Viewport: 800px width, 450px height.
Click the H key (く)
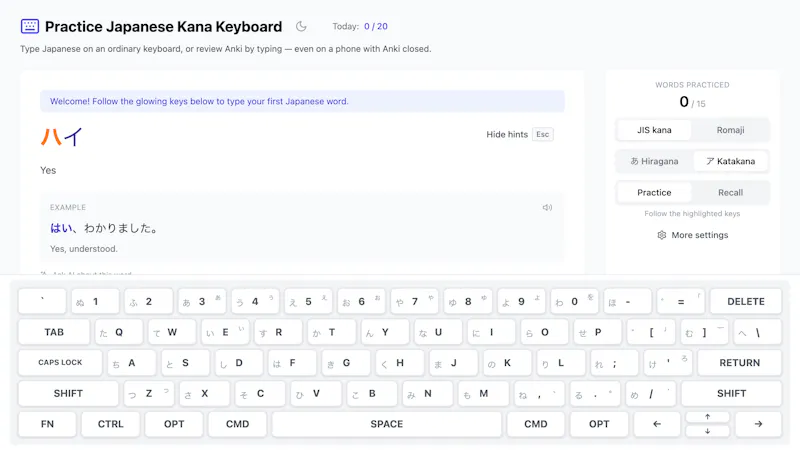click(x=399, y=363)
